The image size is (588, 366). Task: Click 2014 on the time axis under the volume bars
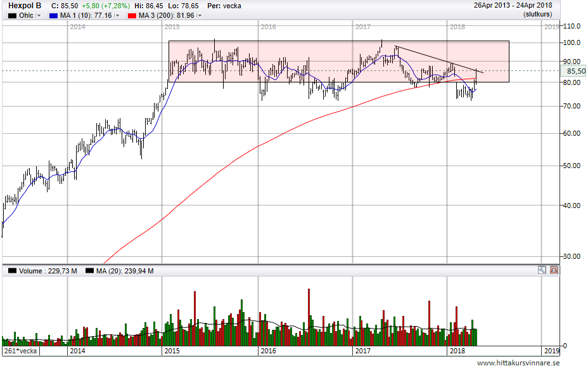(x=78, y=351)
